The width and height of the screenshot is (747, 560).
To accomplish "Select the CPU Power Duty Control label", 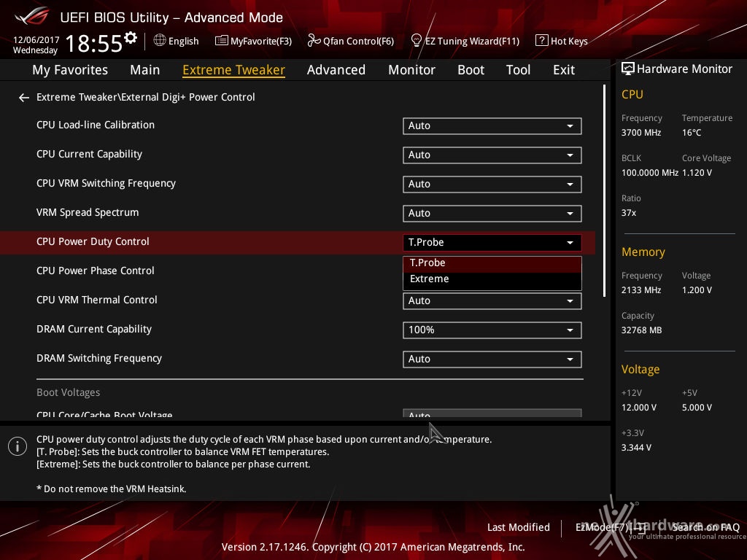I will pyautogui.click(x=93, y=241).
